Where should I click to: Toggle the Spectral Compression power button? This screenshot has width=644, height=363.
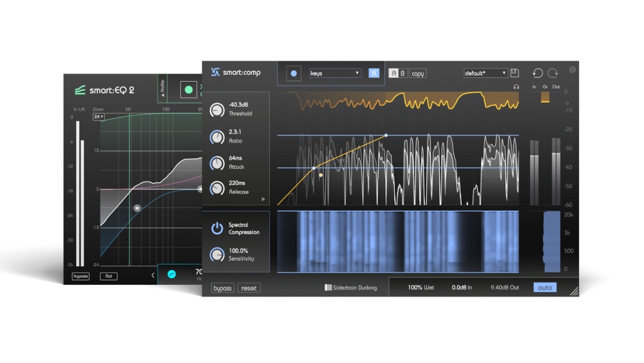tap(218, 228)
